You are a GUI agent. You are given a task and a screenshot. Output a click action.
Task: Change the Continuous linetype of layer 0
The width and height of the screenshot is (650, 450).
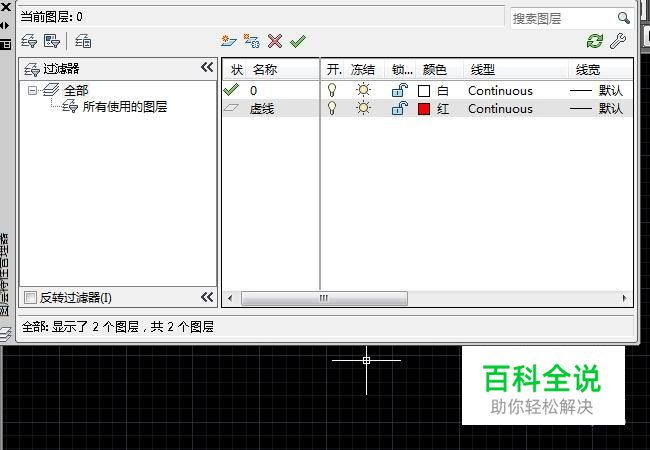coord(500,90)
